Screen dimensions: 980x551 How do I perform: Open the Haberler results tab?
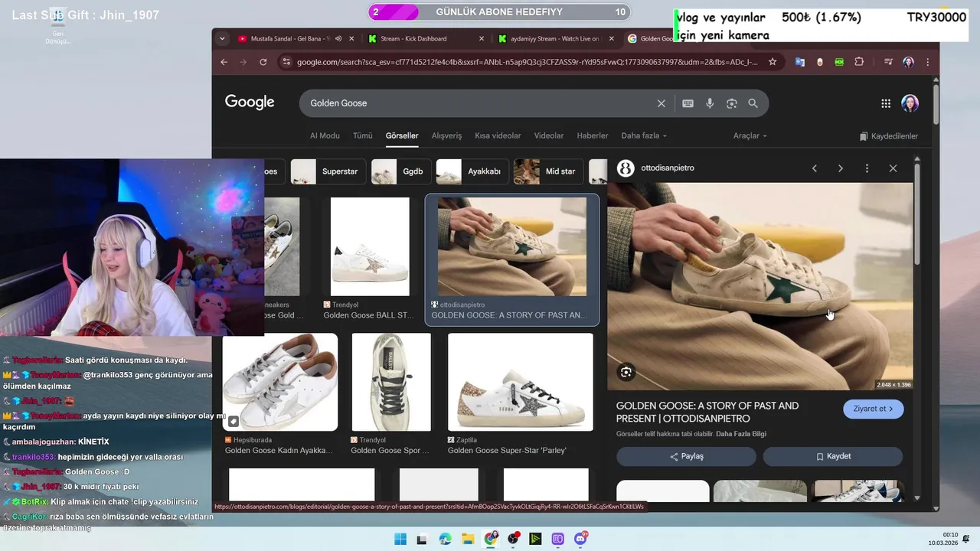pyautogui.click(x=593, y=135)
